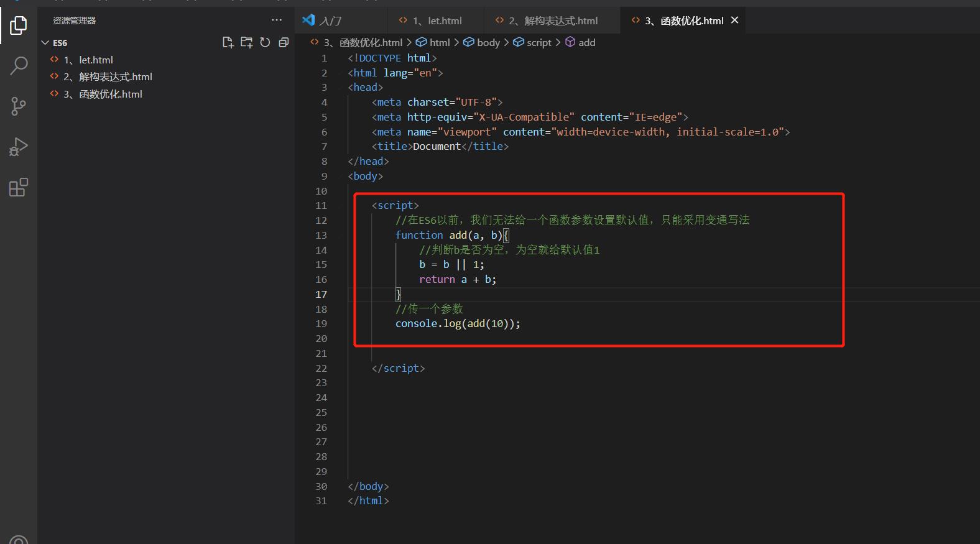
Task: Collapse all folders in explorer
Action: coord(284,42)
